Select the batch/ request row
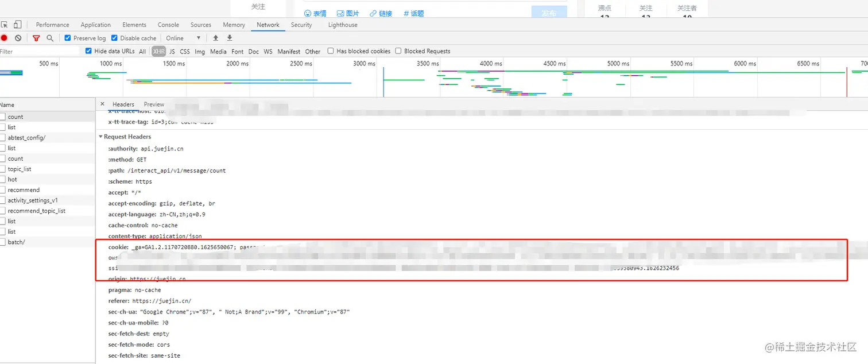This screenshot has width=868, height=364. pyautogui.click(x=48, y=242)
